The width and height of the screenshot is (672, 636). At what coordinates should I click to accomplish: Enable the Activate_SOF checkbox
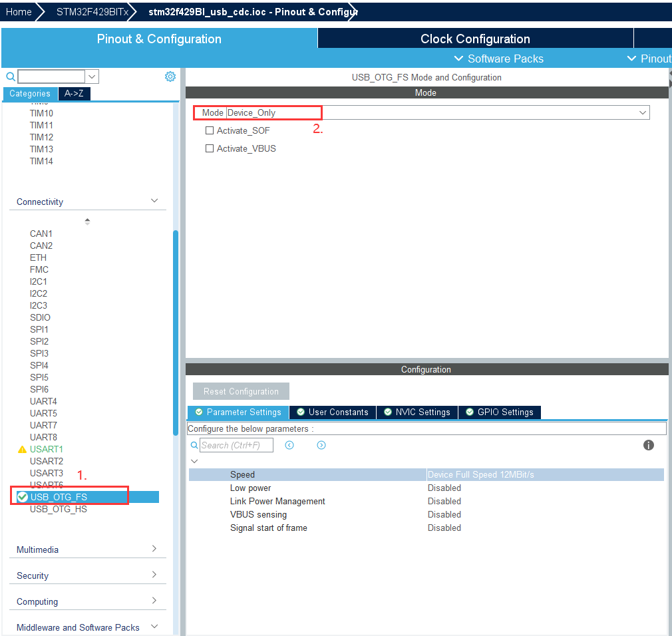click(x=210, y=130)
